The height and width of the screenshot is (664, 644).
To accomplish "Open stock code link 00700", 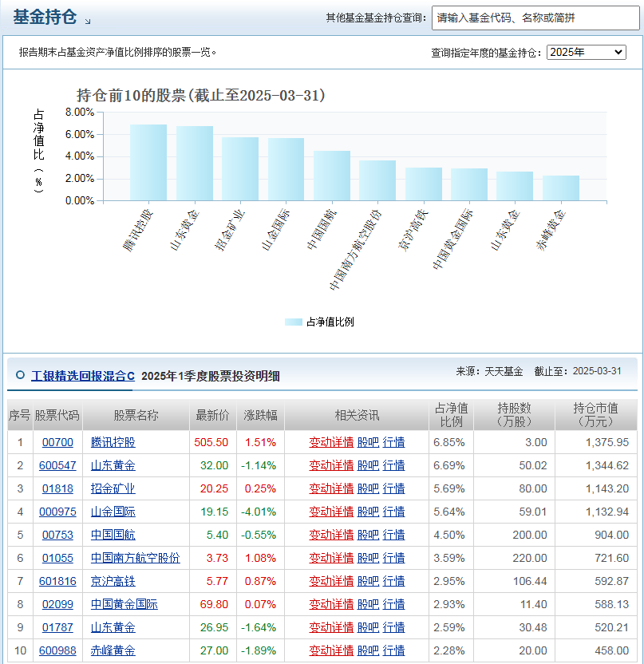I will [57, 442].
